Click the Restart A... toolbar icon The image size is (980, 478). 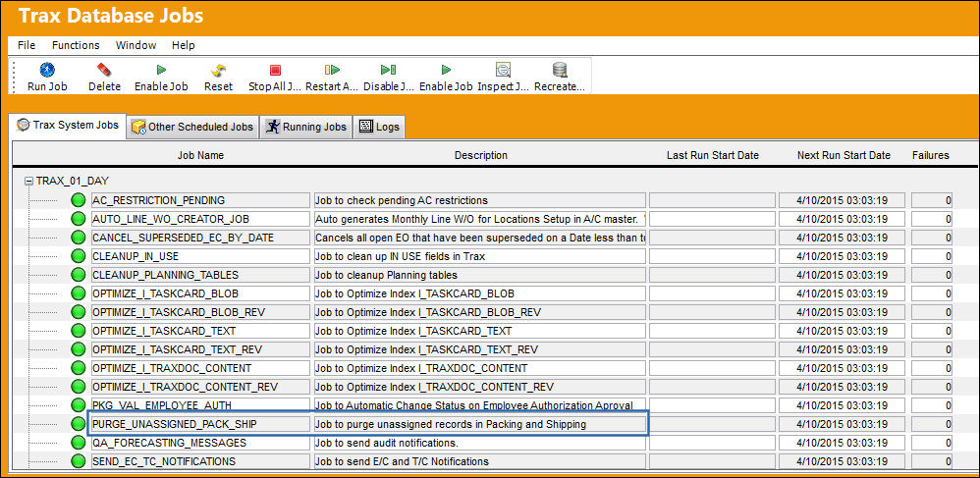click(x=331, y=70)
